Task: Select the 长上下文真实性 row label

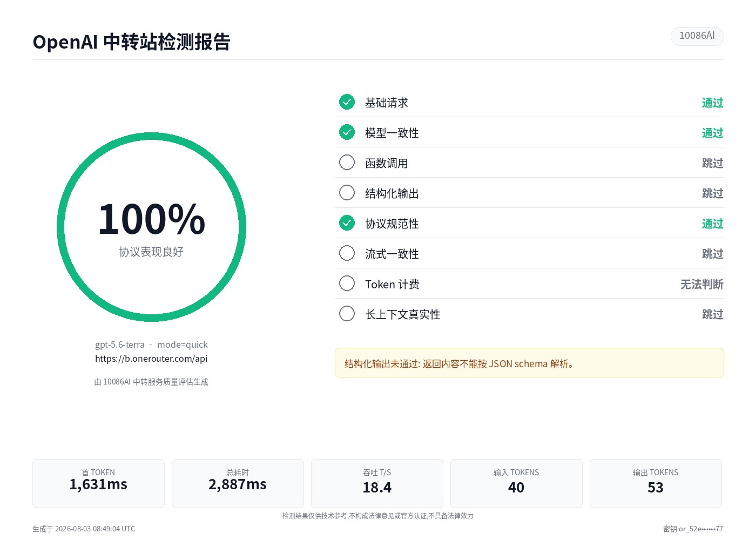Action: [x=403, y=314]
